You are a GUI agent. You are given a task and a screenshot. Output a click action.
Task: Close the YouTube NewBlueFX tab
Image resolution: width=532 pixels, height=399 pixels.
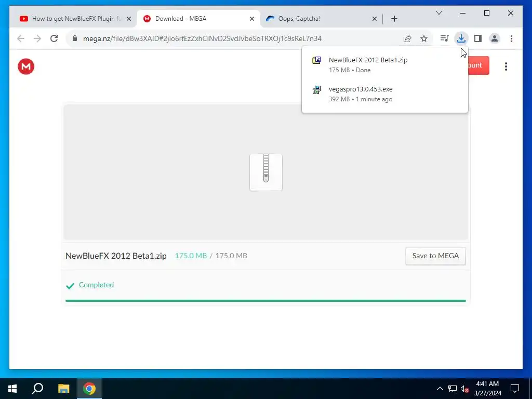click(x=129, y=19)
